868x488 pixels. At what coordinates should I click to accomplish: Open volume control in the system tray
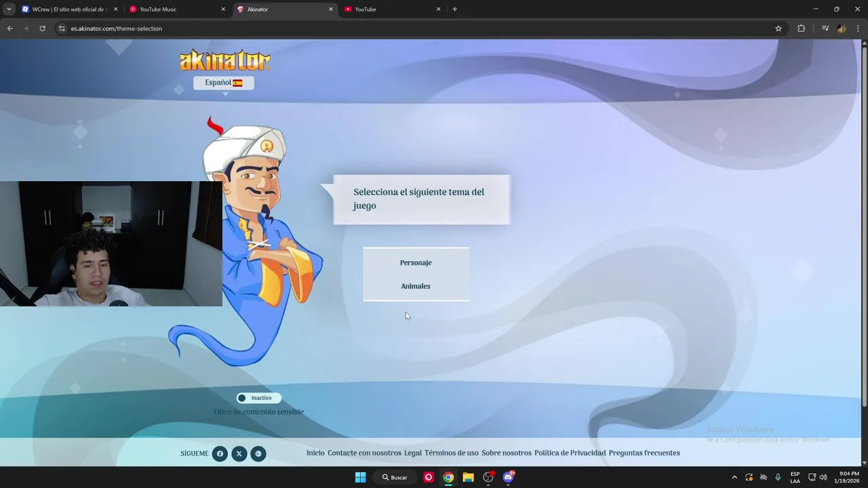823,477
